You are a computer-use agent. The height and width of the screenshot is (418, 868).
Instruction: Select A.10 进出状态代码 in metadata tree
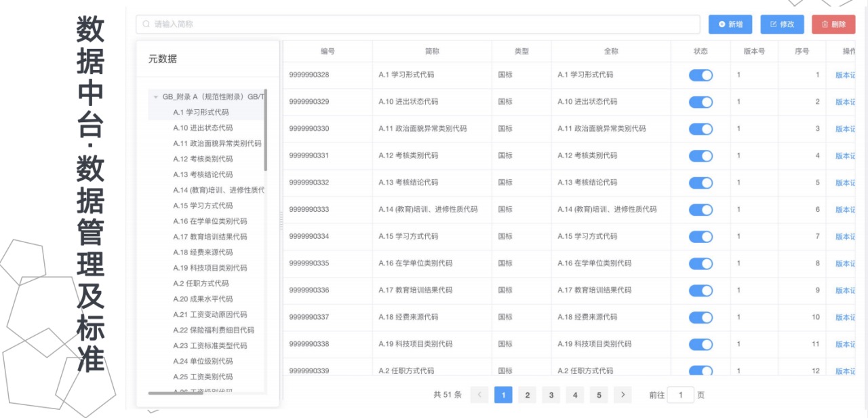[x=203, y=128]
